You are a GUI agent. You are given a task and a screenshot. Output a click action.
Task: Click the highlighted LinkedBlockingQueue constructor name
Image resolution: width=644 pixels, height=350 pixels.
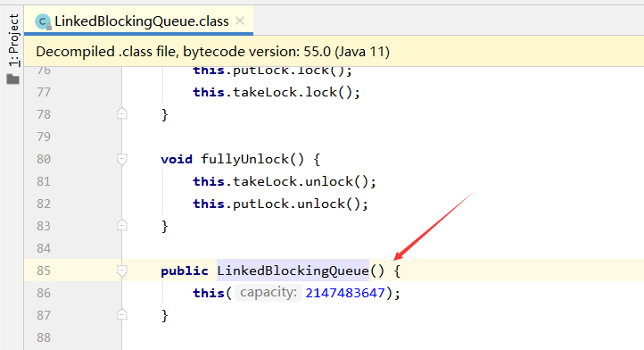293,271
